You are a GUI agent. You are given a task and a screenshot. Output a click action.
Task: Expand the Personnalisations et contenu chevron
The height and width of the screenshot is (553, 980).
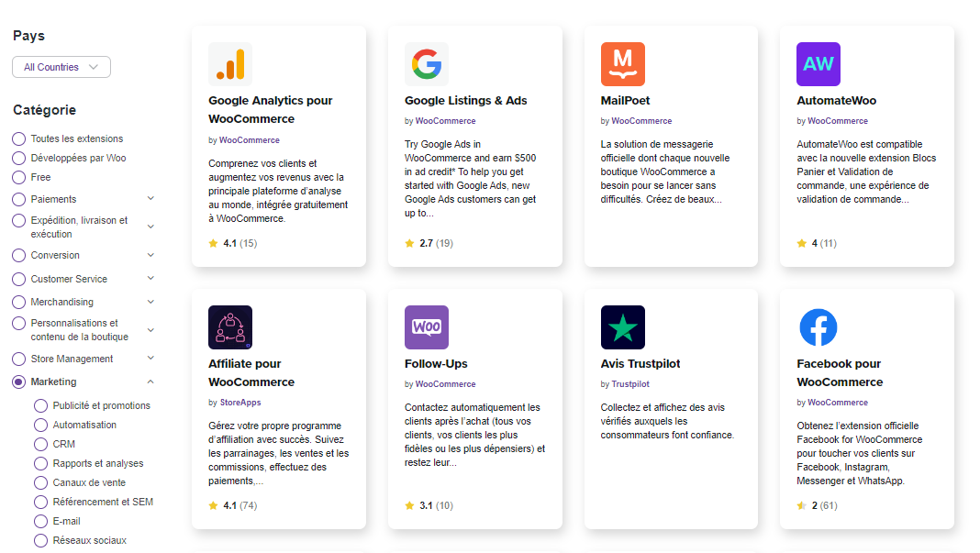pos(150,330)
